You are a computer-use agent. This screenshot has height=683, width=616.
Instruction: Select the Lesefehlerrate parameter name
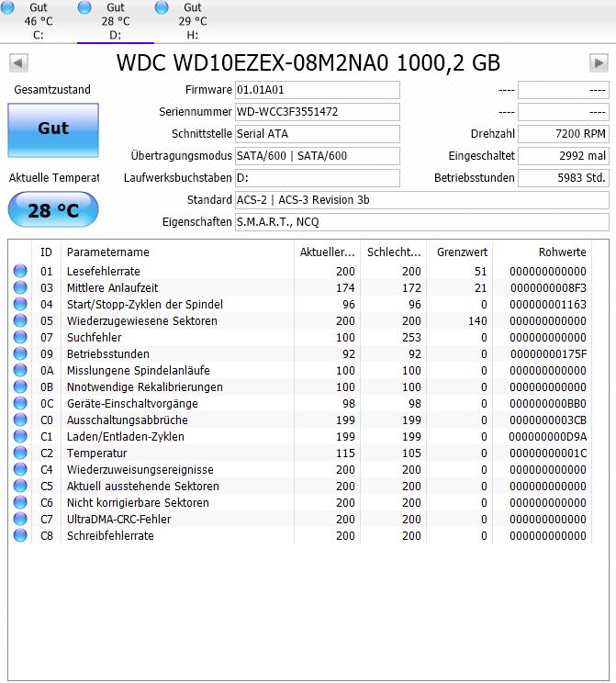[103, 272]
